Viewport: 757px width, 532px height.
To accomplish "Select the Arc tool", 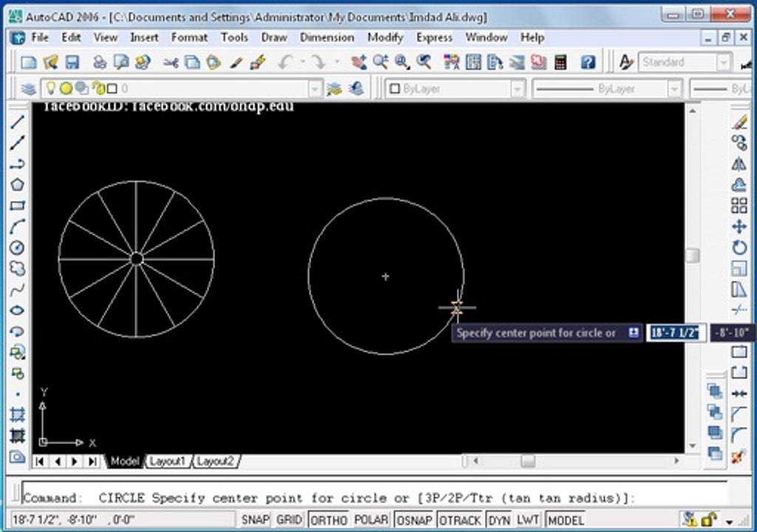I will [18, 226].
